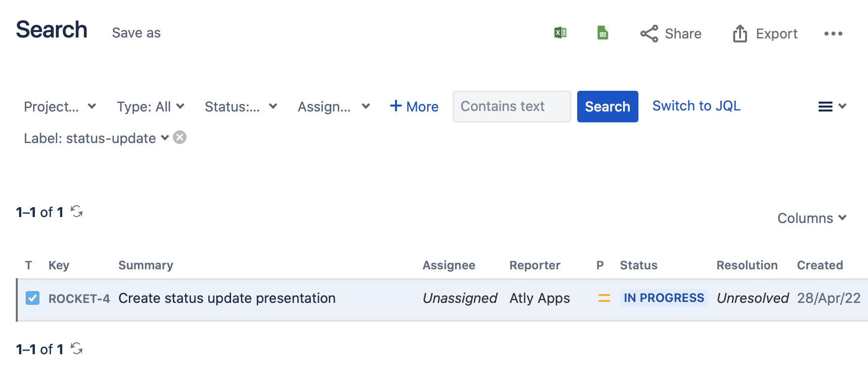Open issue key ROCKET-4
The height and width of the screenshot is (369, 868).
(x=79, y=298)
